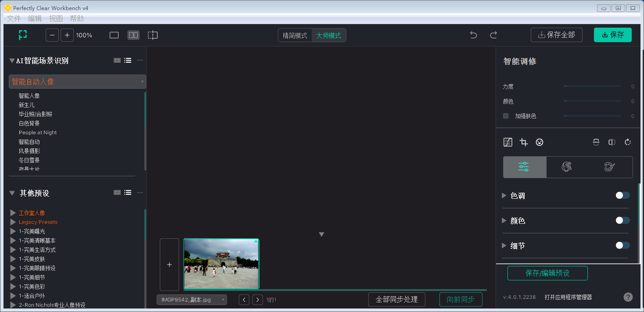The width and height of the screenshot is (644, 312).
Task: Open the 智能自动人像 preset dropdown
Action: tap(77, 82)
